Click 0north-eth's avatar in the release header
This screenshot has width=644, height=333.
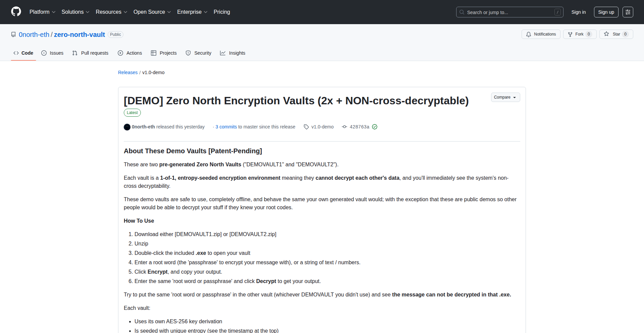pyautogui.click(x=127, y=127)
